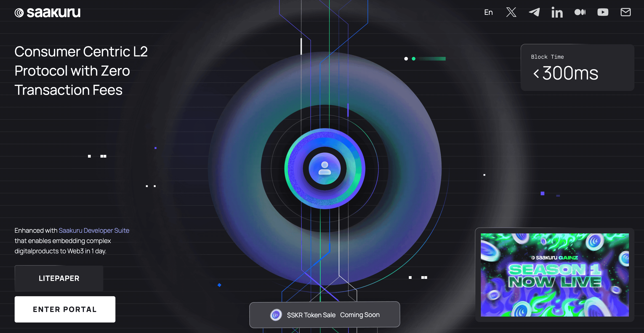Open the Telegram paper-plane icon

pos(534,12)
